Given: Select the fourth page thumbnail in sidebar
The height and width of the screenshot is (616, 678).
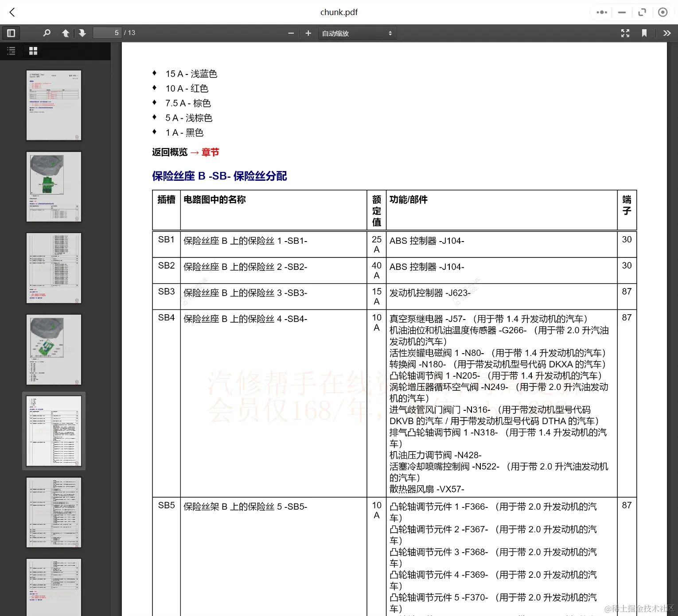Looking at the screenshot, I should (x=54, y=349).
